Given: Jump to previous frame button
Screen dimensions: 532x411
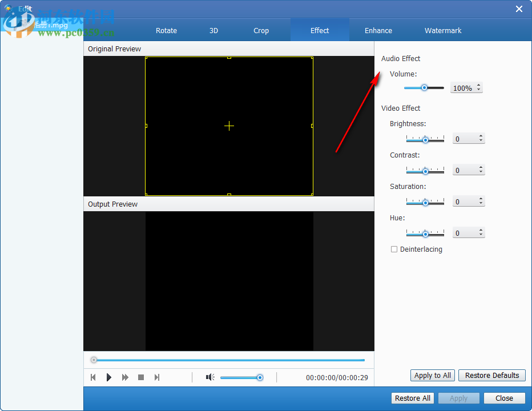Looking at the screenshot, I should [93, 377].
